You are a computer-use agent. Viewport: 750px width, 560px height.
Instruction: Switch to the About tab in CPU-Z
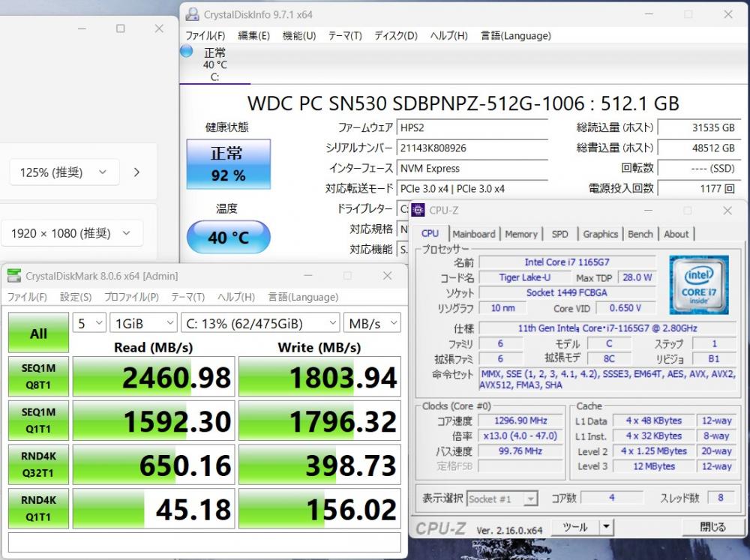(676, 234)
